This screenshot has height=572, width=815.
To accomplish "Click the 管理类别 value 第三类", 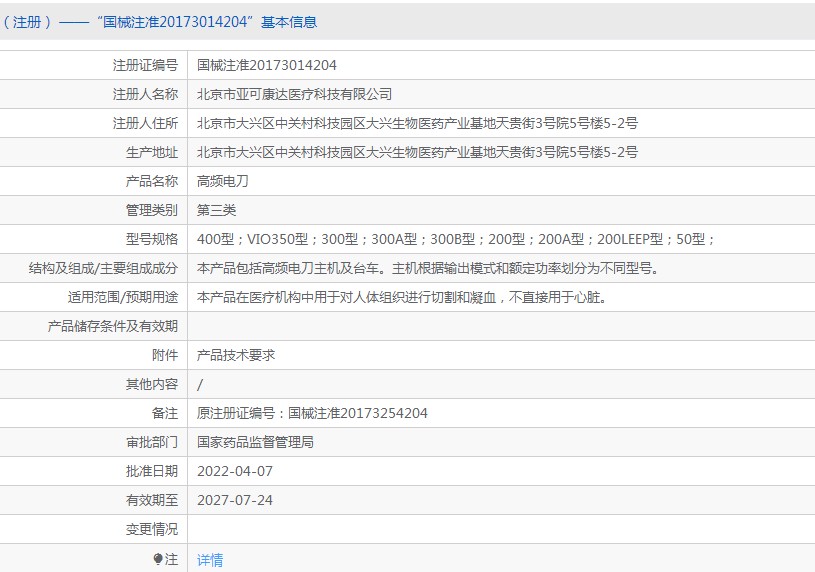I will point(216,210).
